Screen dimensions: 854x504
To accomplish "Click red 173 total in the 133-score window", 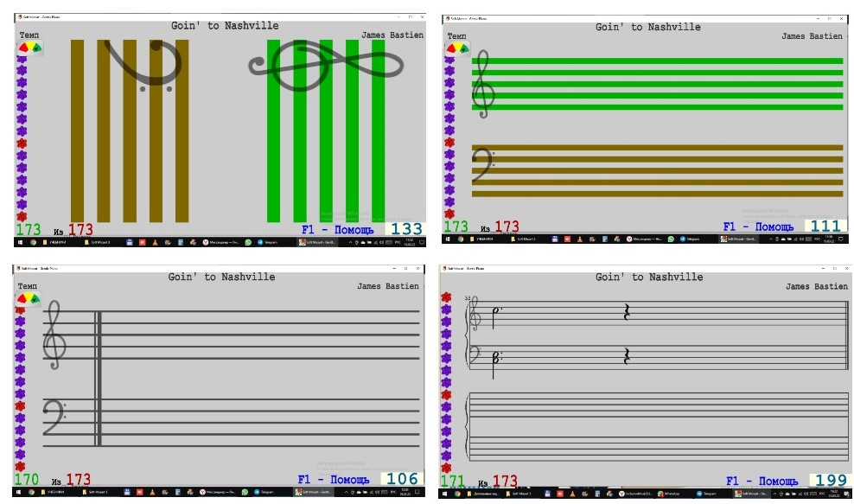I will coord(80,229).
